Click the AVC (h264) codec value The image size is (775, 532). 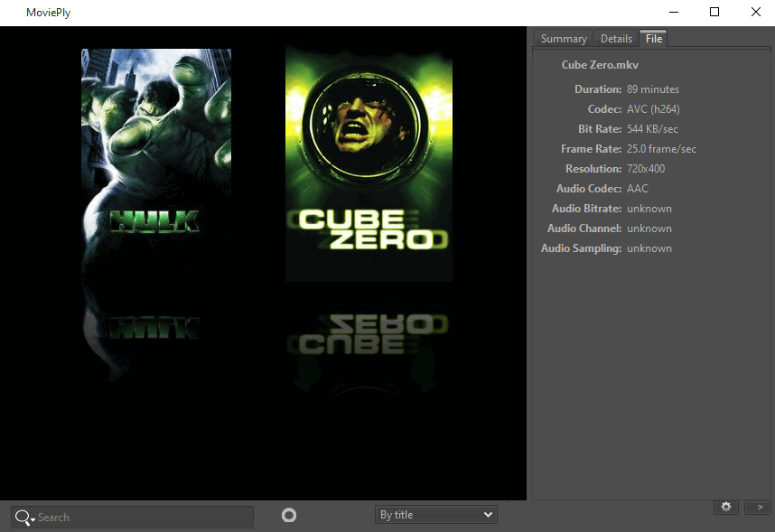click(653, 109)
